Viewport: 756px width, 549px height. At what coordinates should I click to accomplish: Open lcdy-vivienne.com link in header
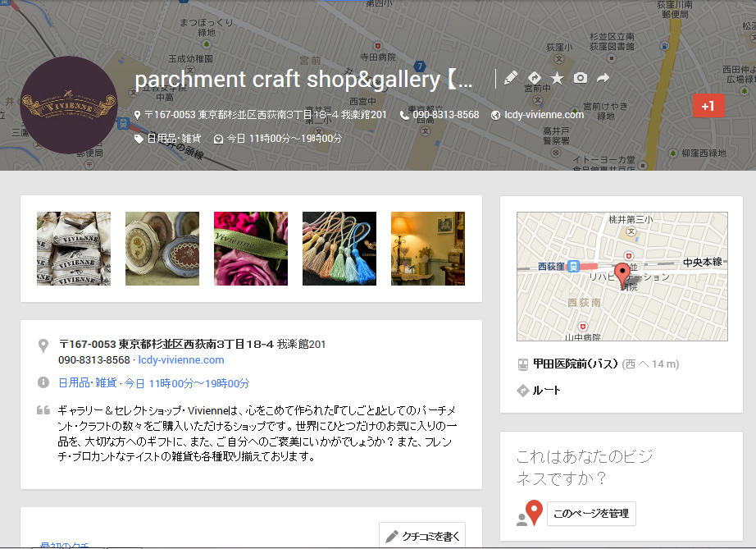[x=544, y=115]
